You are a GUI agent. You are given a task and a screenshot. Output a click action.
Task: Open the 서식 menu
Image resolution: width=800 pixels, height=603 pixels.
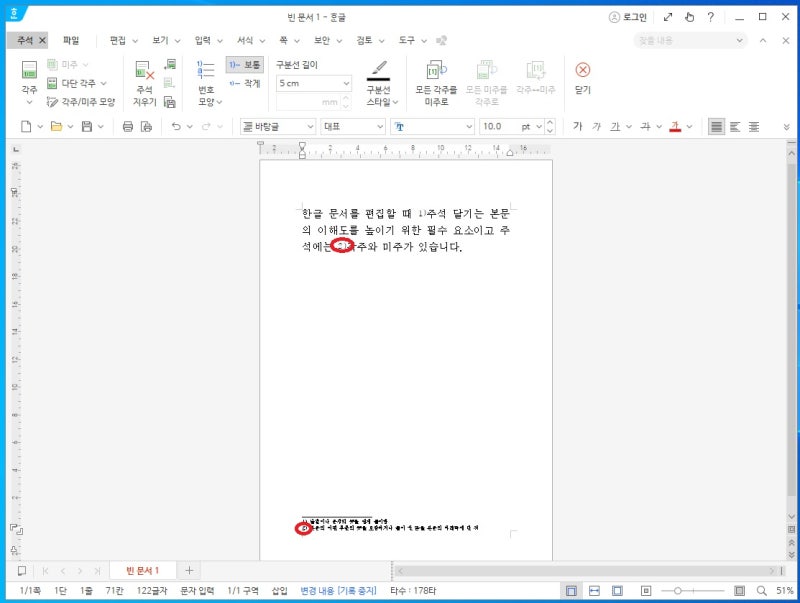[245, 40]
